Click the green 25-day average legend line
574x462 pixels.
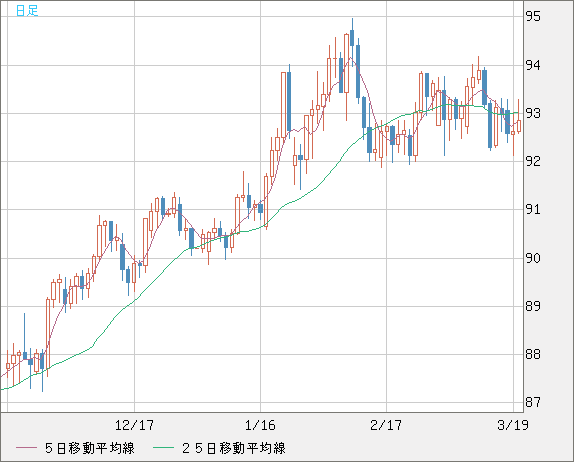click(x=163, y=448)
